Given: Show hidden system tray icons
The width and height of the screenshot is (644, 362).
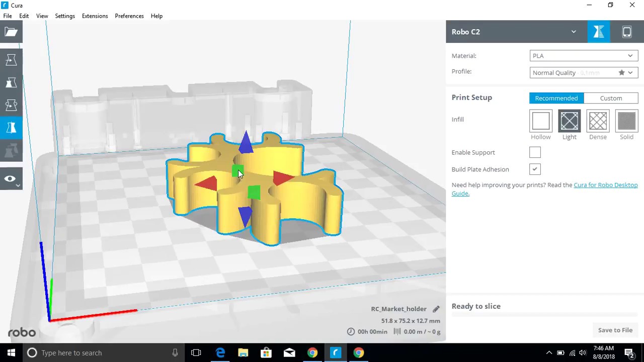Looking at the screenshot, I should pyautogui.click(x=549, y=352).
